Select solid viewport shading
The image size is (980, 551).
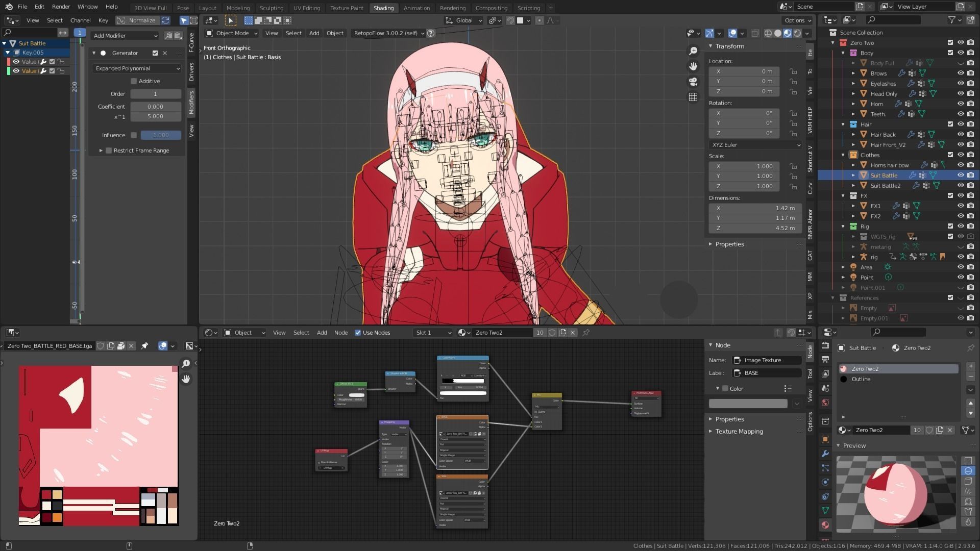[x=778, y=33]
